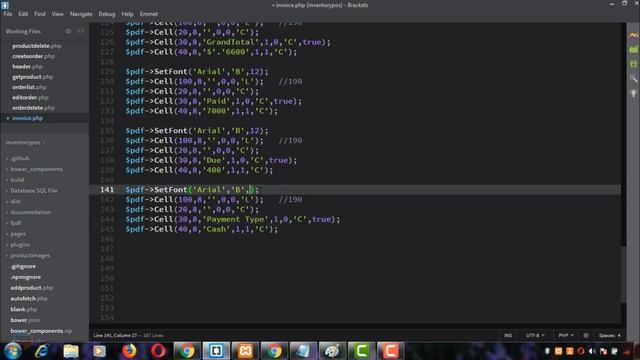The width and height of the screenshot is (640, 360).
Task: Switch to editorder.php in Working Files
Action: (30, 98)
